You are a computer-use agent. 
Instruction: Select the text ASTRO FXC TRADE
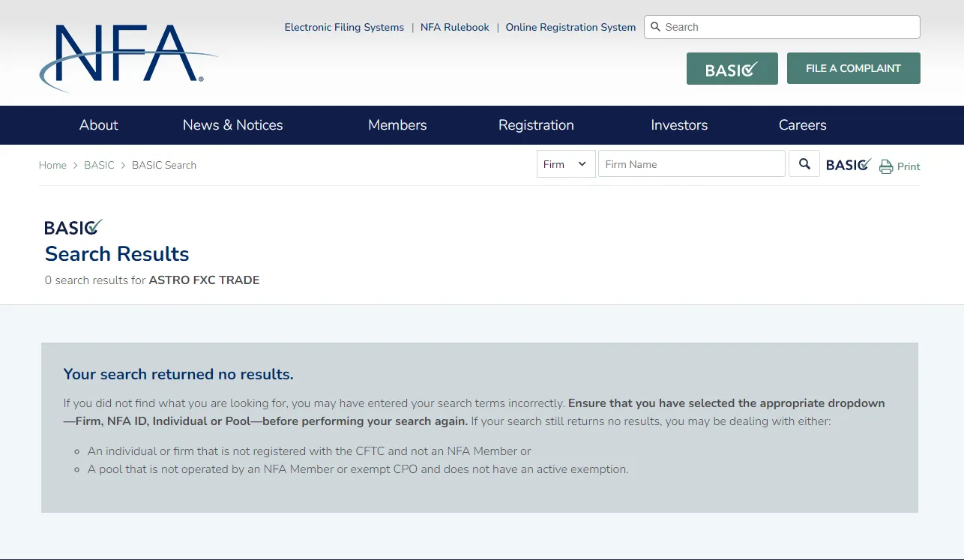click(204, 280)
